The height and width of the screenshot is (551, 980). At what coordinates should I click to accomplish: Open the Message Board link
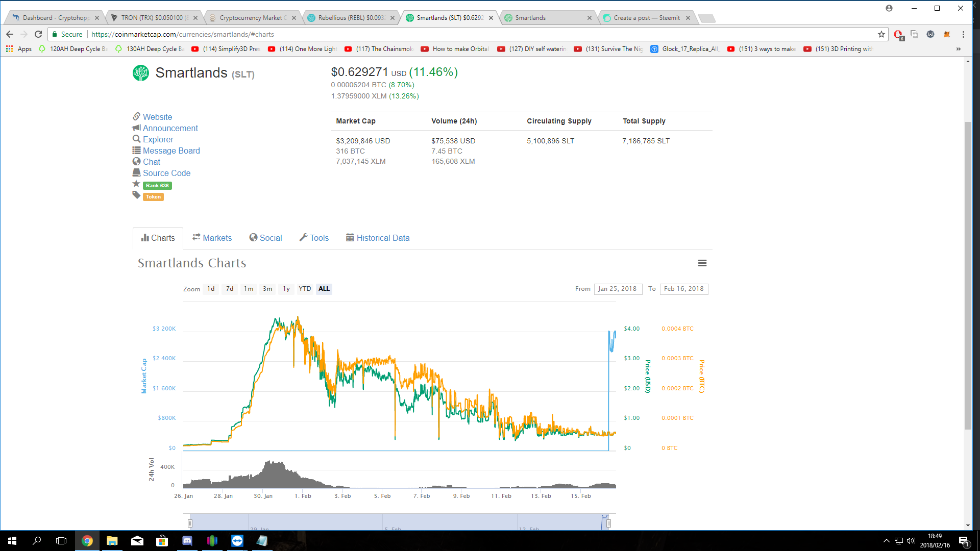point(171,151)
